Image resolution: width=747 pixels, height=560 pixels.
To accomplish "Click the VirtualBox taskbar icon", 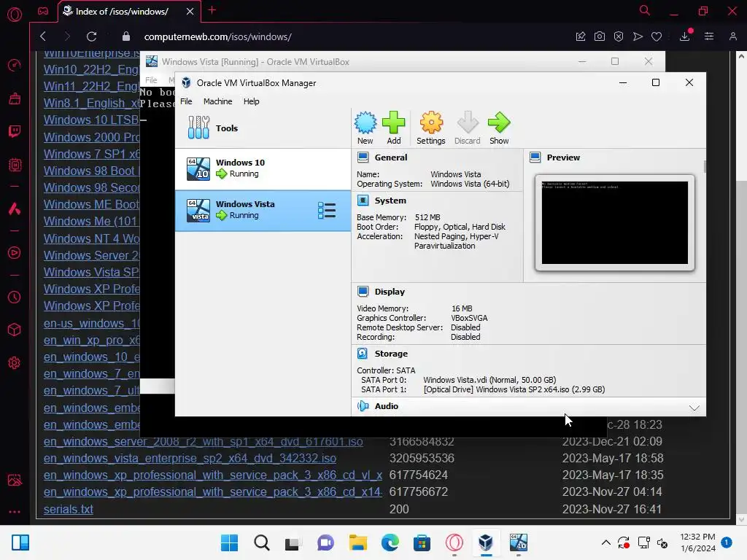I will pos(485,542).
